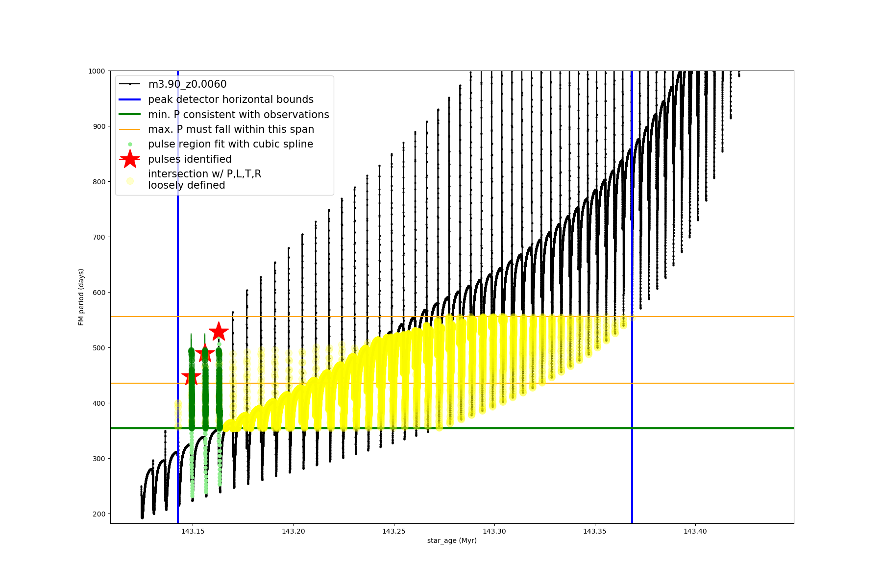Click the 'star_age (Myr)' x-axis label

(452, 540)
